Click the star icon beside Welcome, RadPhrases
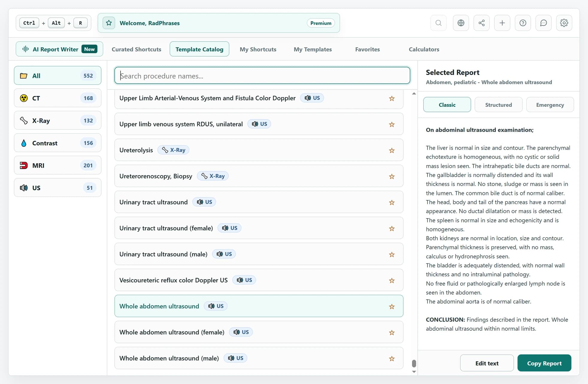This screenshot has height=384, width=588. pos(109,23)
